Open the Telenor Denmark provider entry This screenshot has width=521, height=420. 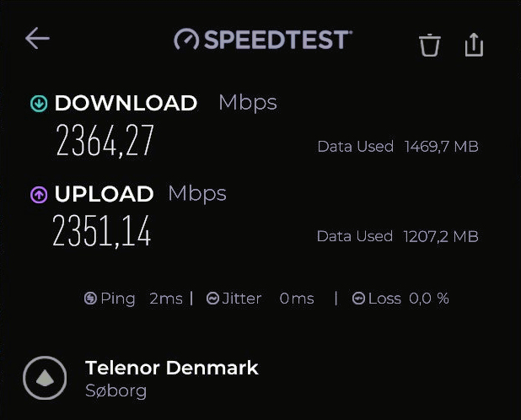[172, 368]
